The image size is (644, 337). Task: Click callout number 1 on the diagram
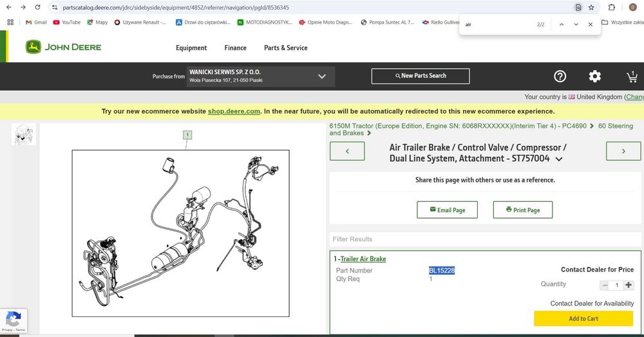[187, 134]
